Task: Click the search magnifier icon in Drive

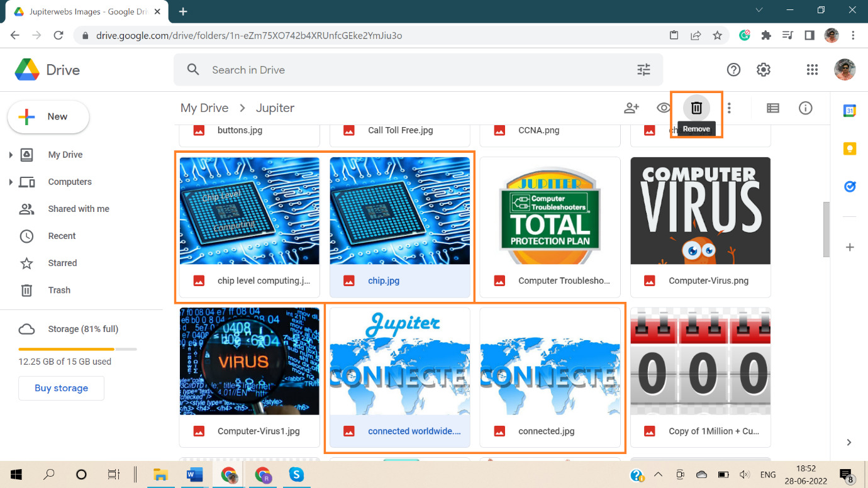Action: pyautogui.click(x=193, y=70)
